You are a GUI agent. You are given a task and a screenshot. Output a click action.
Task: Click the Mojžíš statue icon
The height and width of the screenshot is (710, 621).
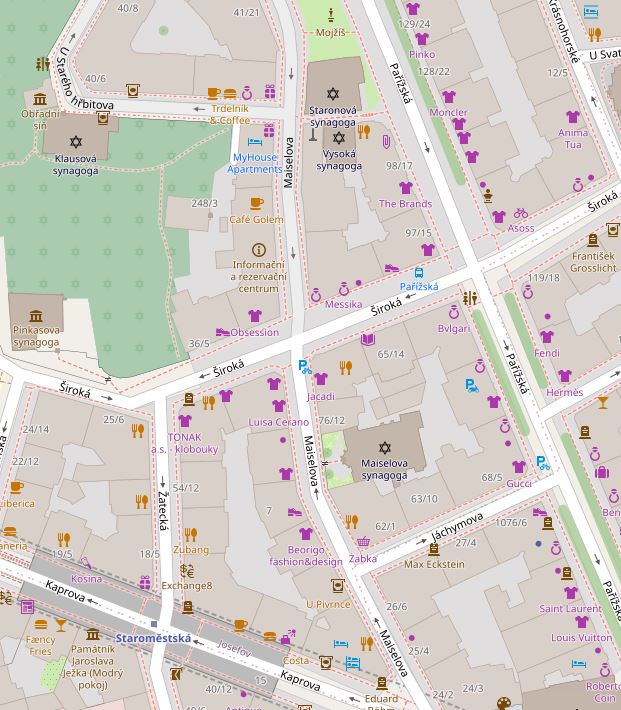[331, 14]
